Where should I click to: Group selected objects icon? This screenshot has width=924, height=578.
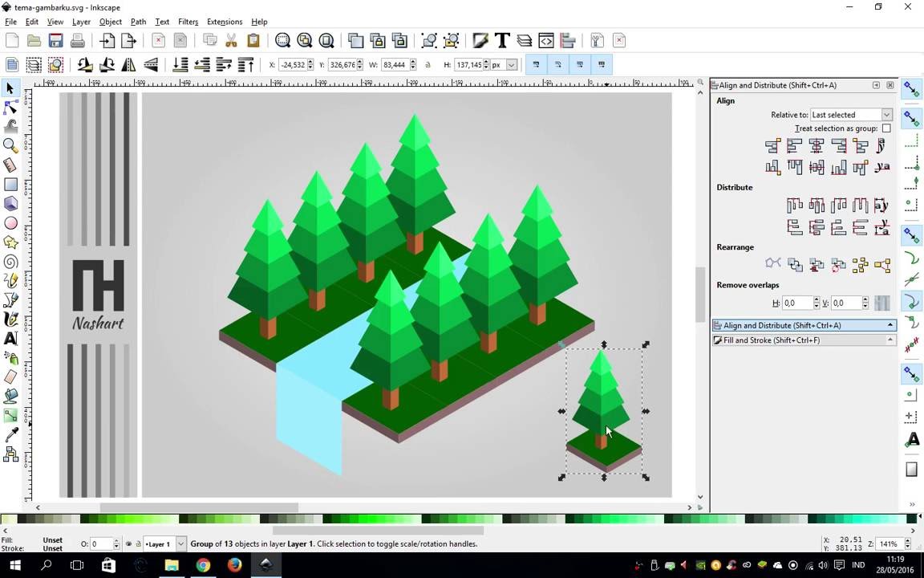(429, 40)
